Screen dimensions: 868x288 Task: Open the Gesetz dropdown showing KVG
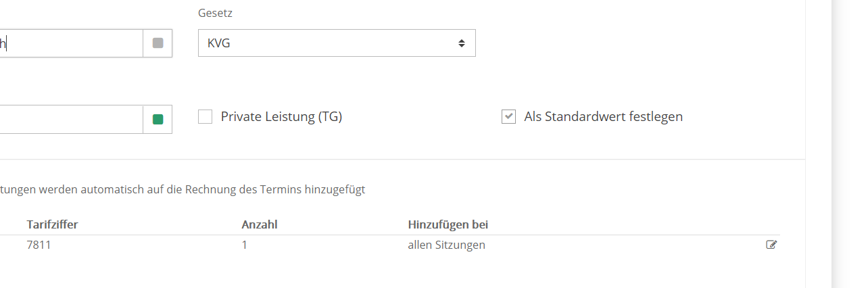point(337,43)
